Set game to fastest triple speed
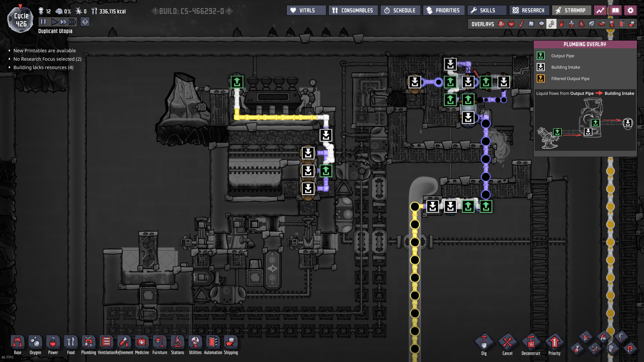The height and width of the screenshot is (362, 644). pos(72,22)
